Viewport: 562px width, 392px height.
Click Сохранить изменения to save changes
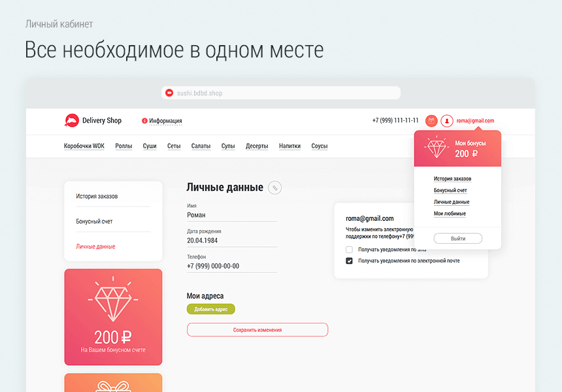(257, 329)
